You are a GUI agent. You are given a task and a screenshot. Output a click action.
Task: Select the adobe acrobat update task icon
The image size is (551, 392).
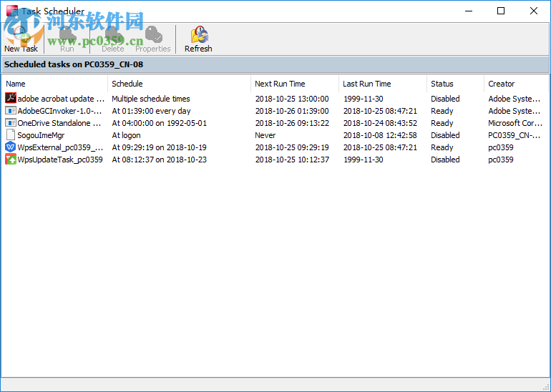(x=11, y=98)
